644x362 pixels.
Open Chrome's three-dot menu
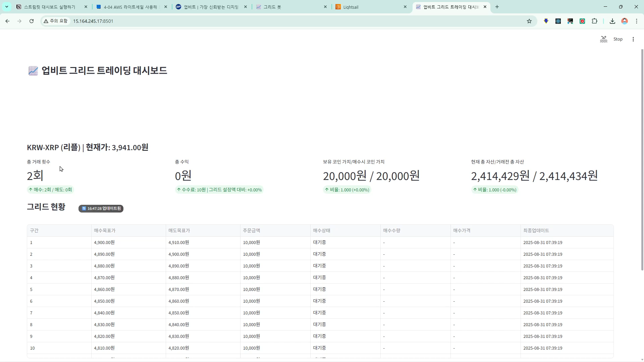click(x=637, y=21)
